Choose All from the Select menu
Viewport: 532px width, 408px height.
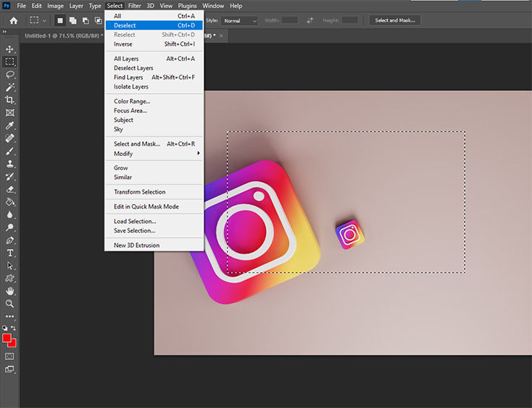pyautogui.click(x=154, y=16)
